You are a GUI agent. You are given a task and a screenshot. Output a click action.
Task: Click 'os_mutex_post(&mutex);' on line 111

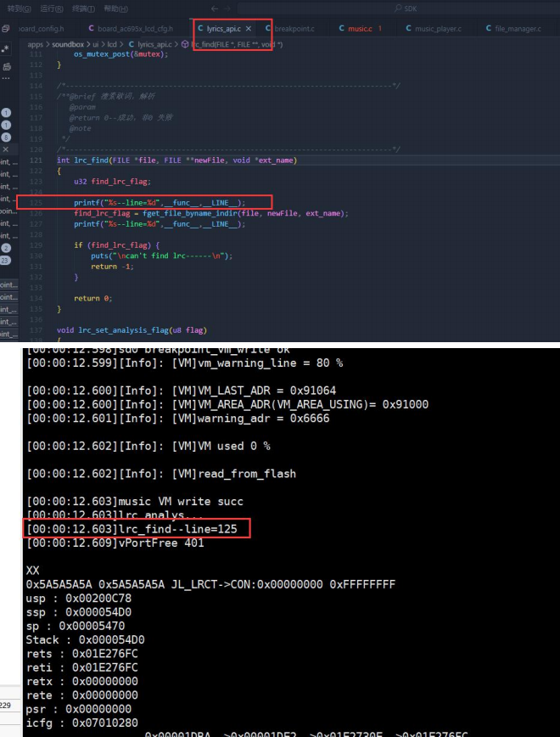120,54
